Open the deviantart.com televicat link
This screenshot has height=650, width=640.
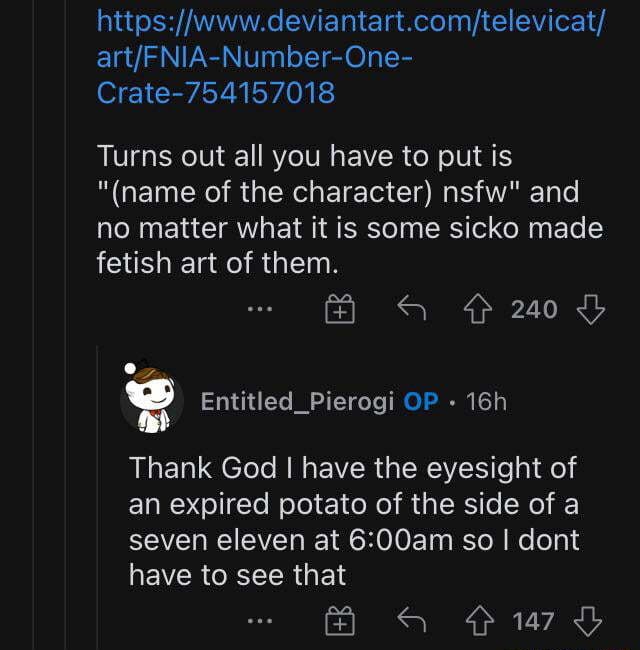pyautogui.click(x=348, y=57)
